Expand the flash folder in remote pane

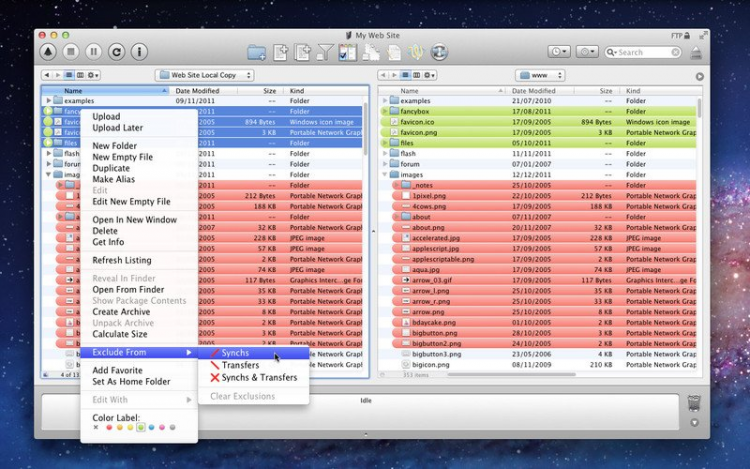click(385, 154)
